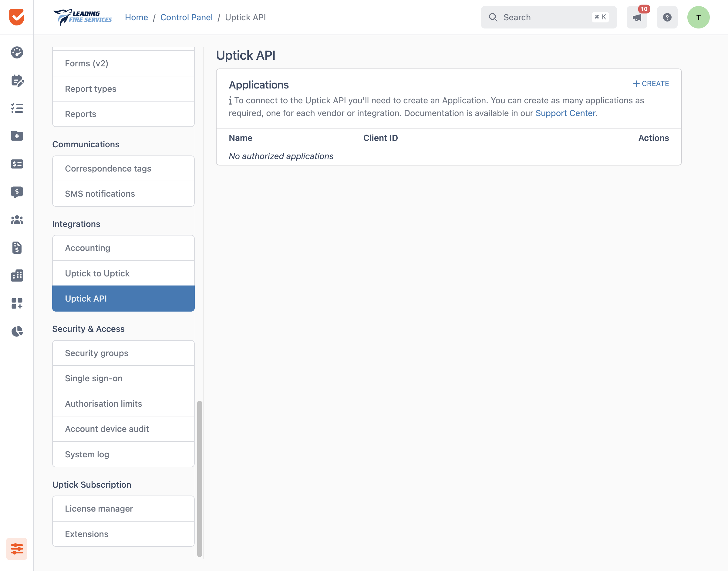Open the dashboard gauge icon in sidebar
The image size is (728, 571).
pyautogui.click(x=17, y=52)
